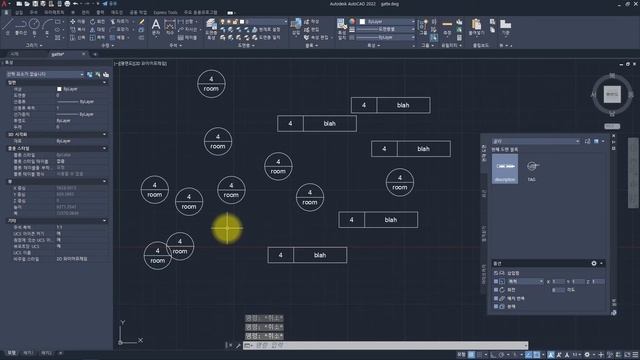Click the new drawing plus tab button
Screen dimensions: 640x360
point(95,54)
